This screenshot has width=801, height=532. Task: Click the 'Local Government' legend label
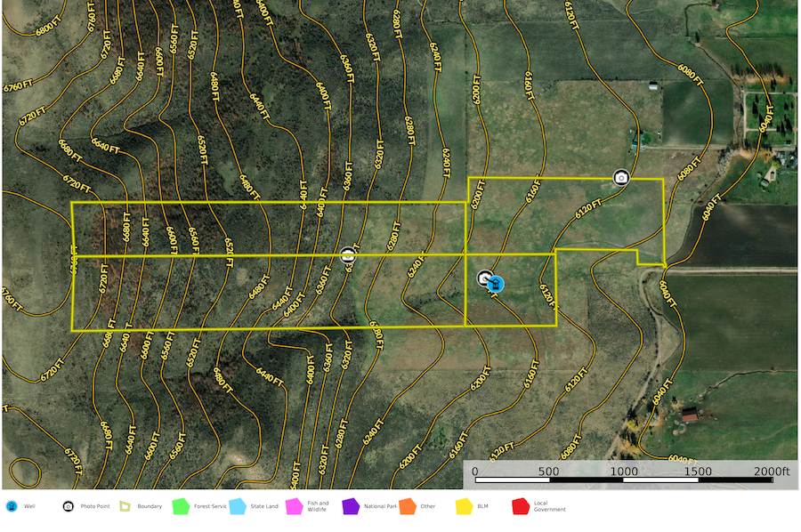pos(550,506)
